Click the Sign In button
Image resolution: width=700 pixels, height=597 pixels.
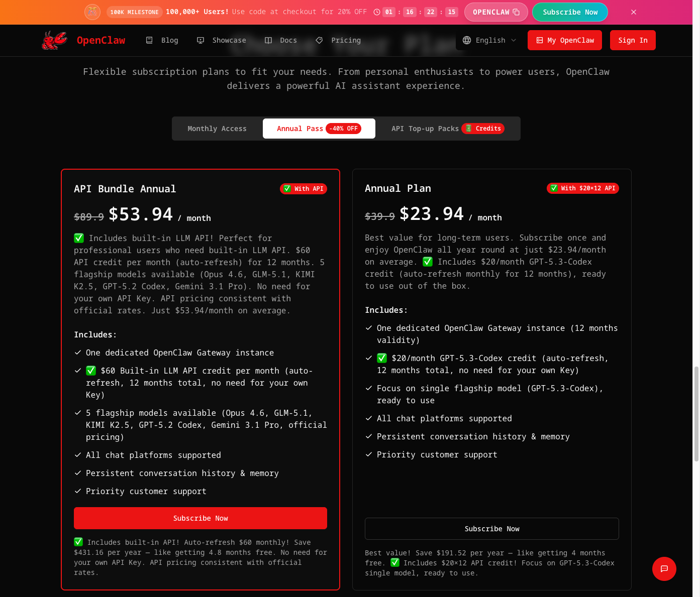click(x=633, y=40)
